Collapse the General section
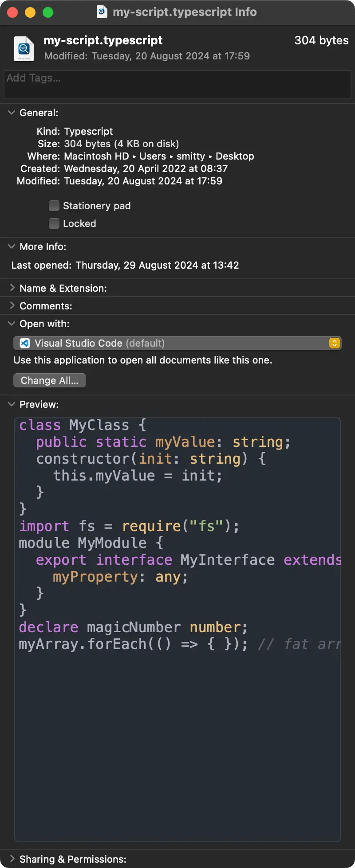 coord(12,113)
